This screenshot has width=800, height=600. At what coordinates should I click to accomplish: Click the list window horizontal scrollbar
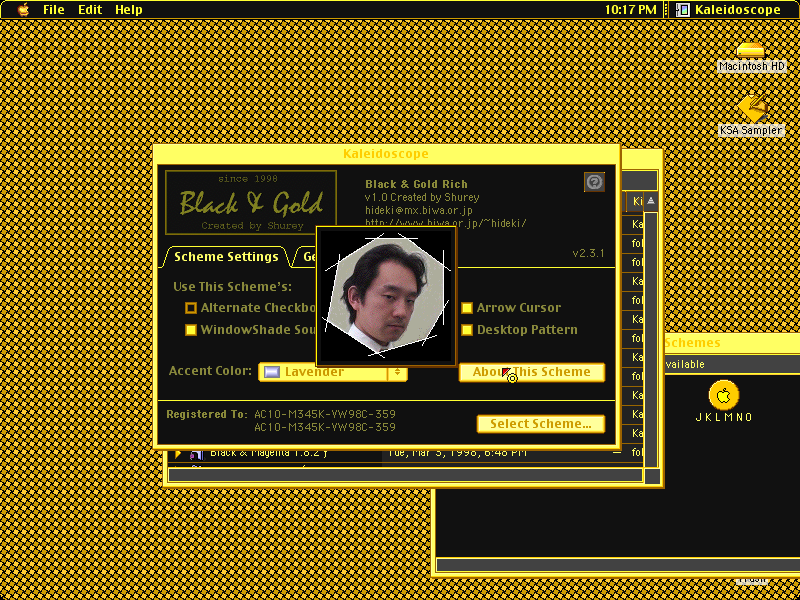tap(405, 475)
